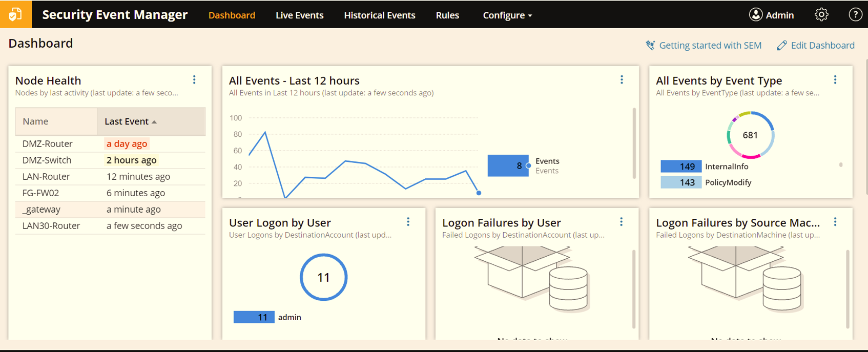Click the Logon Failures by User scrollbar
Viewport: 868px width, 352px height.
click(634, 289)
